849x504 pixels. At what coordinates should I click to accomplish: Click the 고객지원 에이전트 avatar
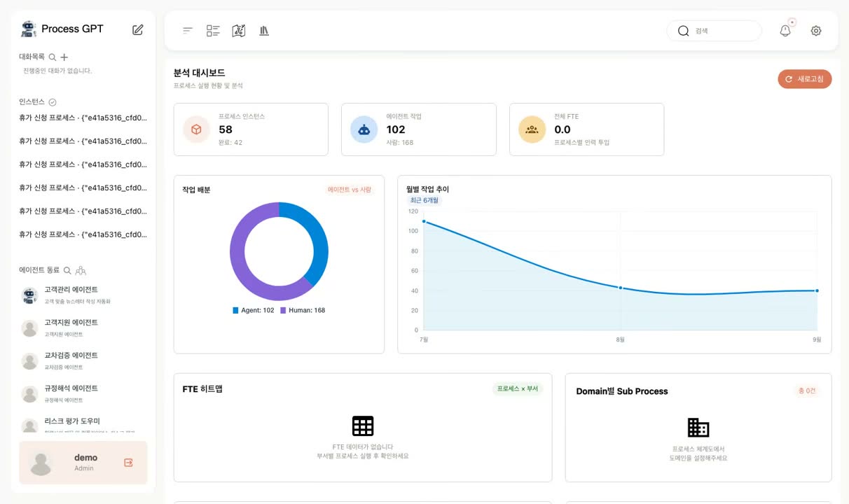29,328
